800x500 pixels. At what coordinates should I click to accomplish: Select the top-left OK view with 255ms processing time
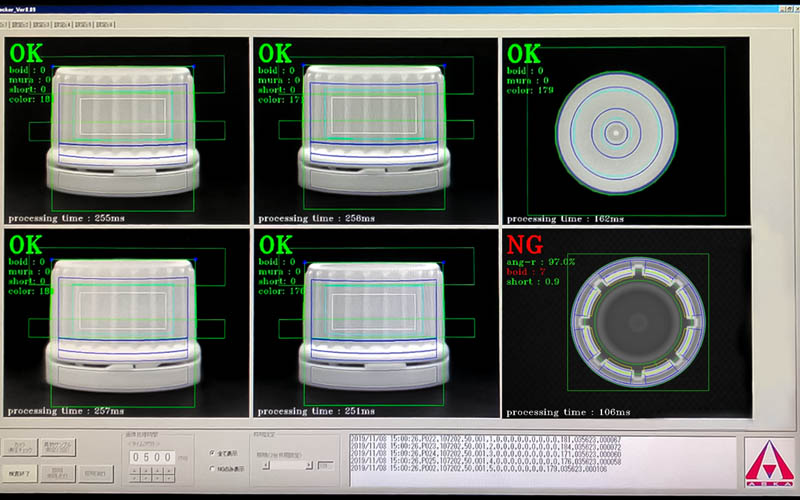tap(125, 130)
